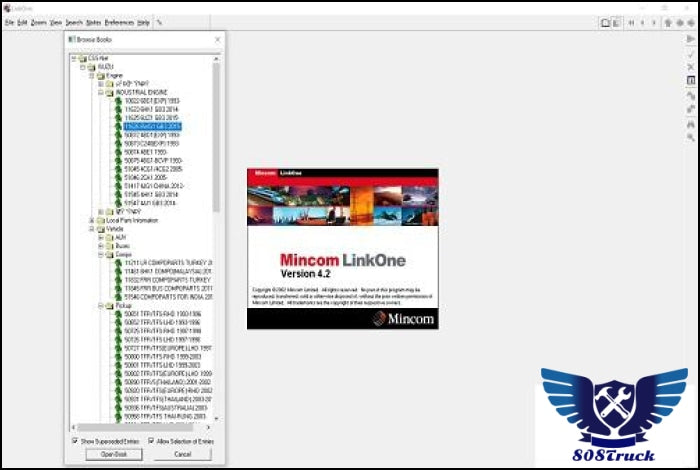Click the selection list icon in right toolbar

(690, 80)
